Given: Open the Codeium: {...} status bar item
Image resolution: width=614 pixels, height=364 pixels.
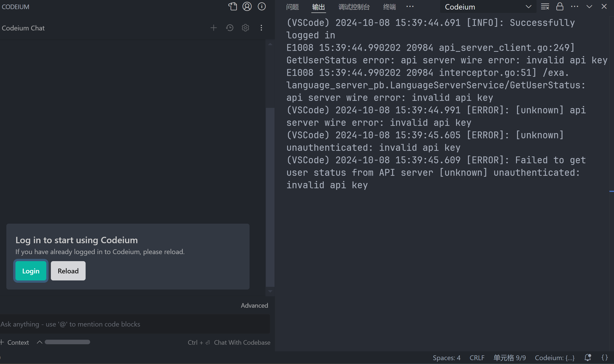Looking at the screenshot, I should coord(555,358).
